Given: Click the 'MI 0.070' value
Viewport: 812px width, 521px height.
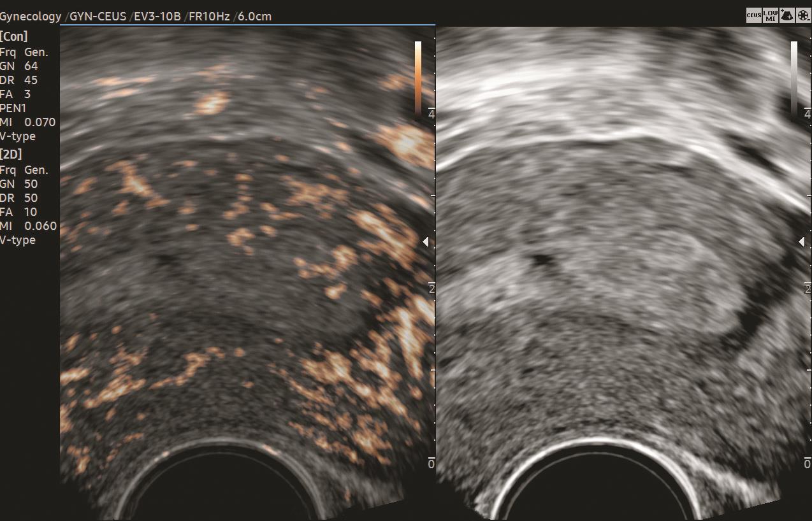Looking at the screenshot, I should point(28,122).
